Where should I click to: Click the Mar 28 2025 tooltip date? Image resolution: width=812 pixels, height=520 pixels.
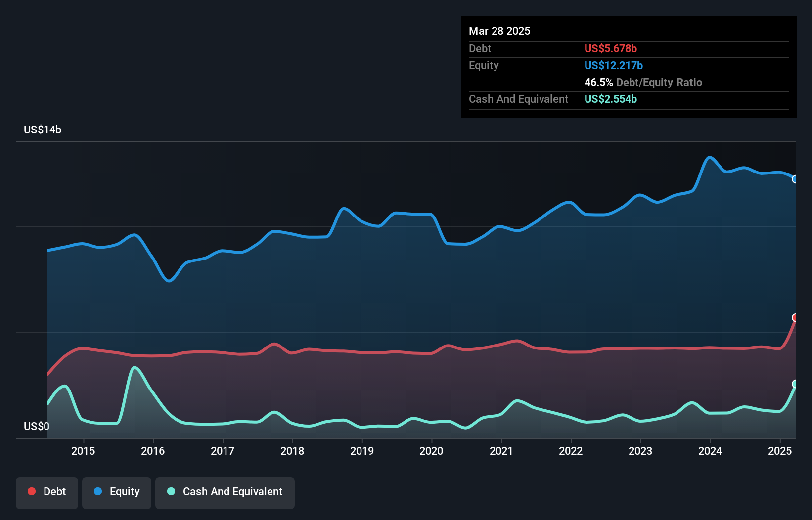(499, 31)
